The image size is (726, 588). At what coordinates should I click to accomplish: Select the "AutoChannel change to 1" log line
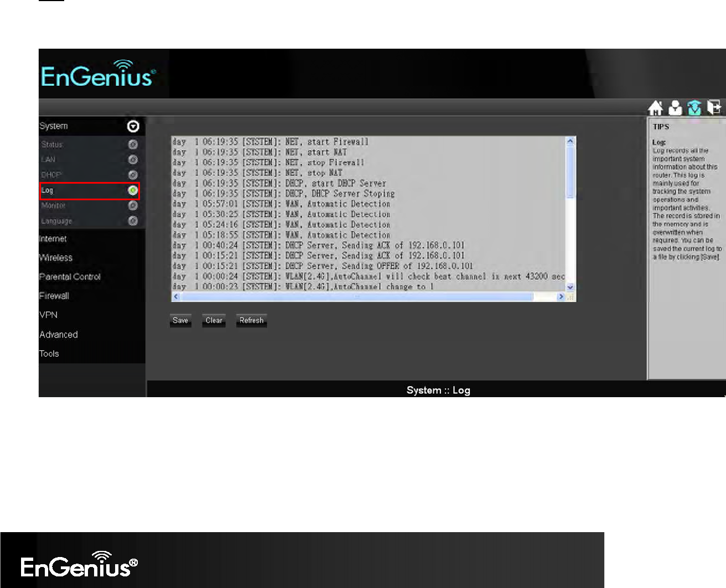tap(303, 287)
